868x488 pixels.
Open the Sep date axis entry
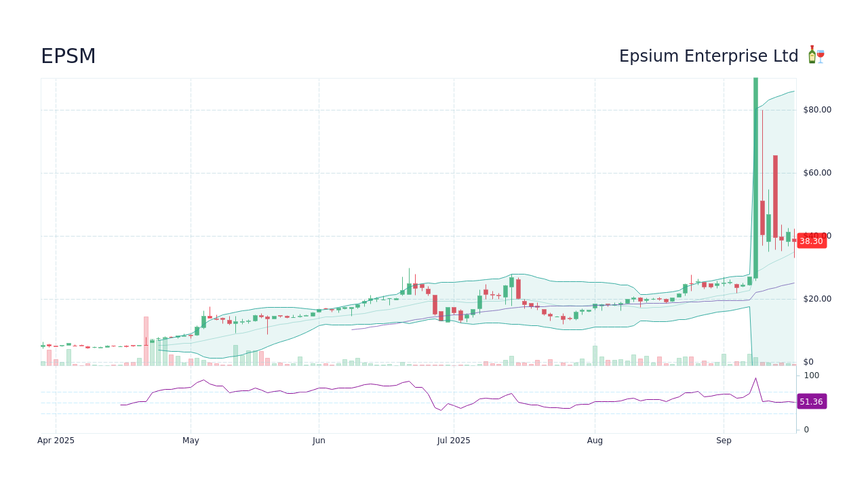(x=724, y=440)
